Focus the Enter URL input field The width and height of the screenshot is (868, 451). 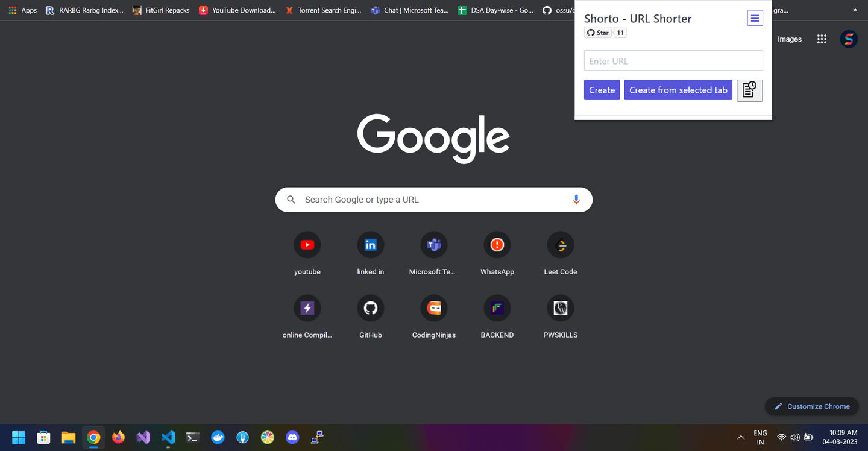click(673, 61)
